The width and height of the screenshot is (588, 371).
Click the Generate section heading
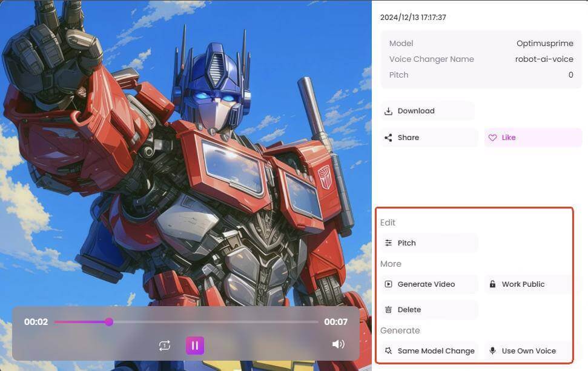[x=400, y=330]
